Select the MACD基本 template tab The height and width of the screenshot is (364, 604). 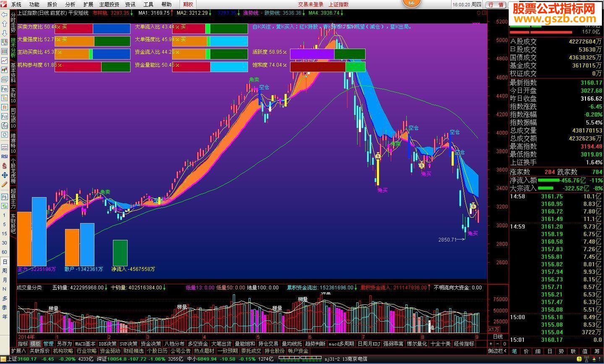(x=85, y=344)
